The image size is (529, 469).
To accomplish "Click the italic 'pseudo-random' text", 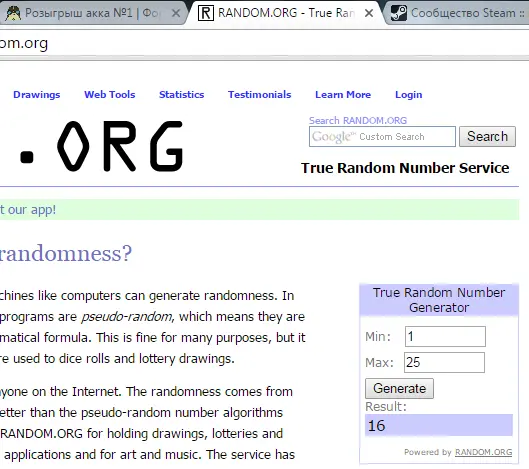I will coord(127,316).
